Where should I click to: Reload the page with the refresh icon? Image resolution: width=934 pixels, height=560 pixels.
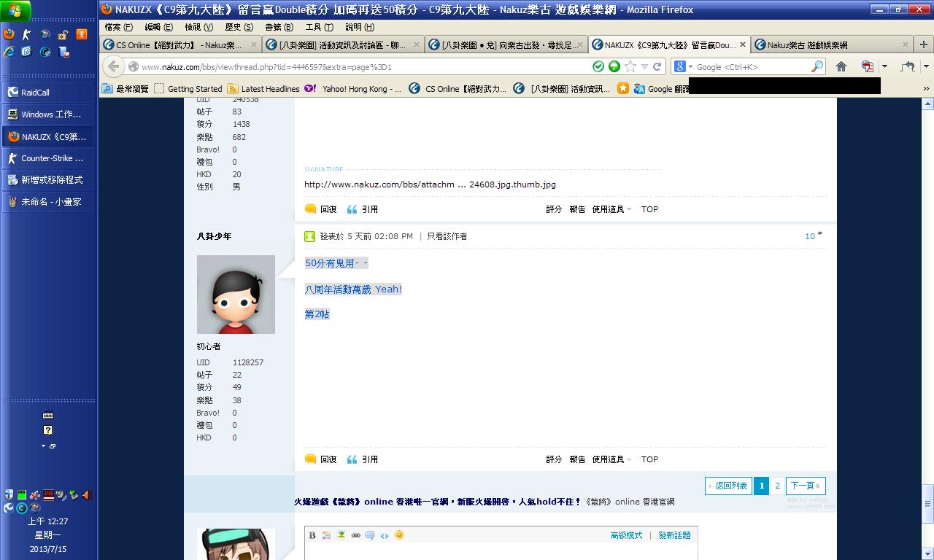(x=657, y=66)
